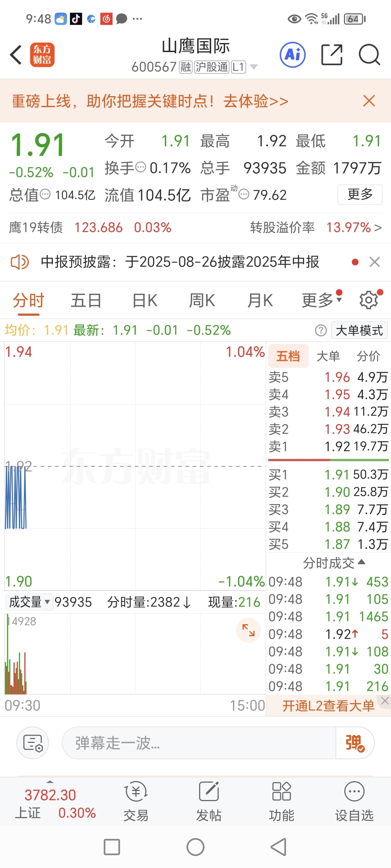Tap Android recent apps square button
The width and height of the screenshot is (391, 868).
tap(112, 847)
